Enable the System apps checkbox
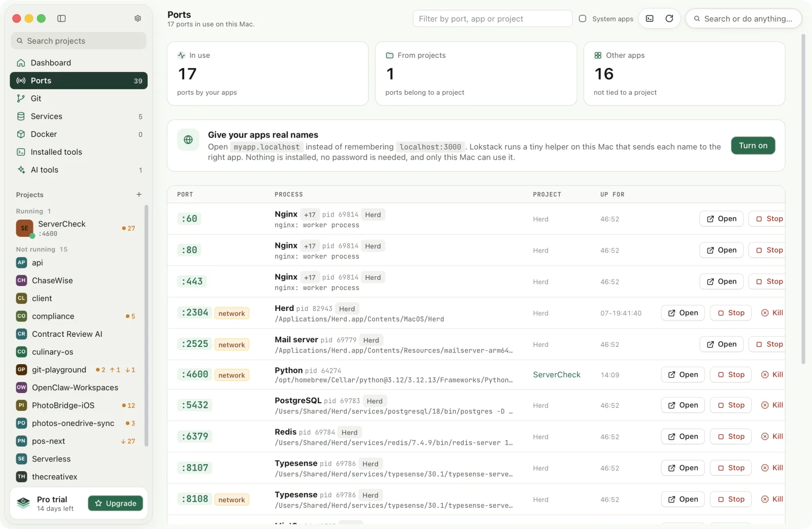 (583, 19)
